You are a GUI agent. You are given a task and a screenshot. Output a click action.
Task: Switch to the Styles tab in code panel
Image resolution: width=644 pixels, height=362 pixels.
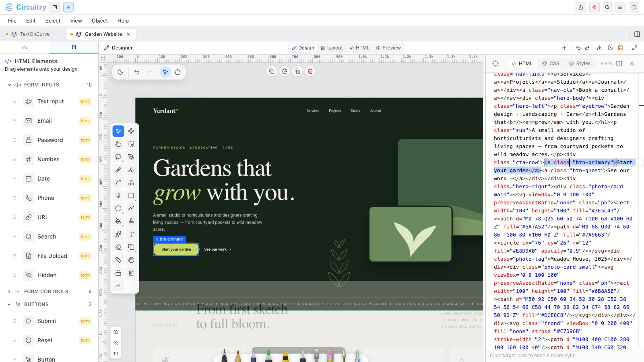[580, 64]
